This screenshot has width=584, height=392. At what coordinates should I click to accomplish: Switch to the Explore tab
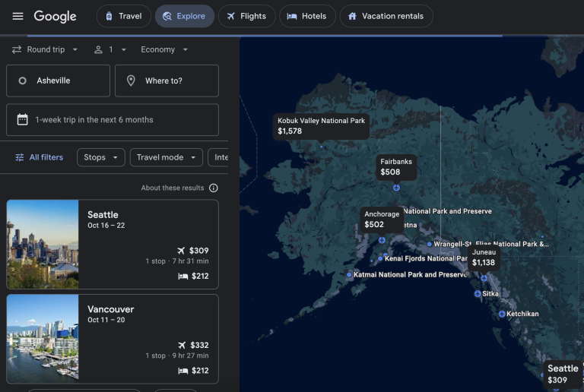[185, 16]
